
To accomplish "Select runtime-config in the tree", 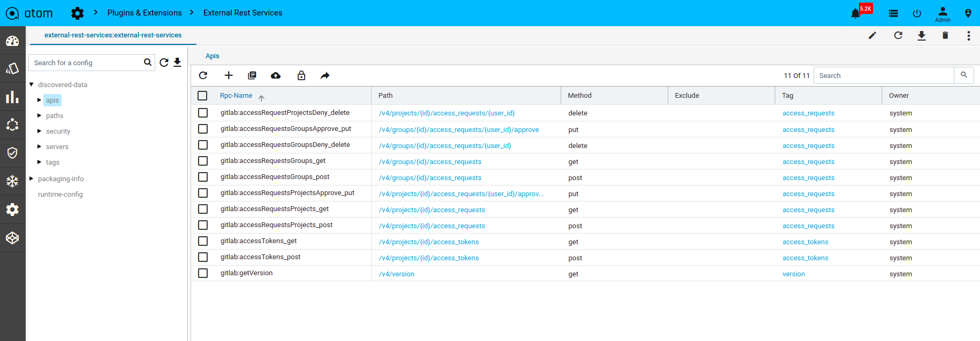I will click(x=60, y=195).
